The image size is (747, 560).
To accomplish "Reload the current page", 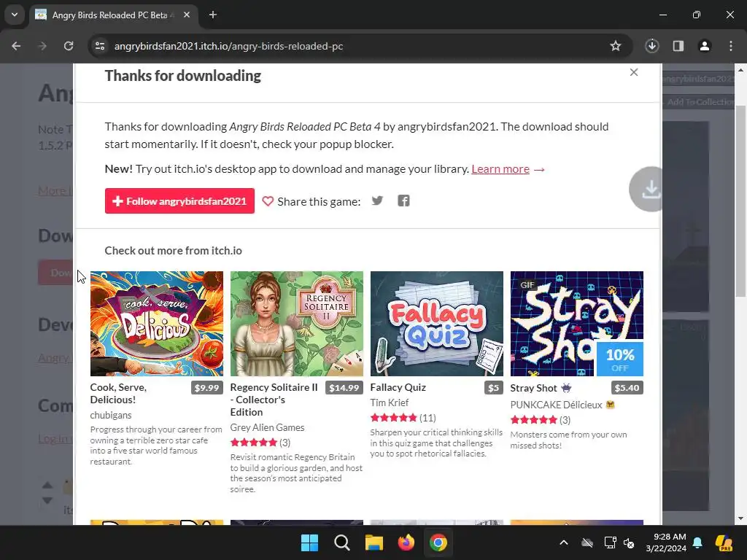I will click(x=69, y=46).
